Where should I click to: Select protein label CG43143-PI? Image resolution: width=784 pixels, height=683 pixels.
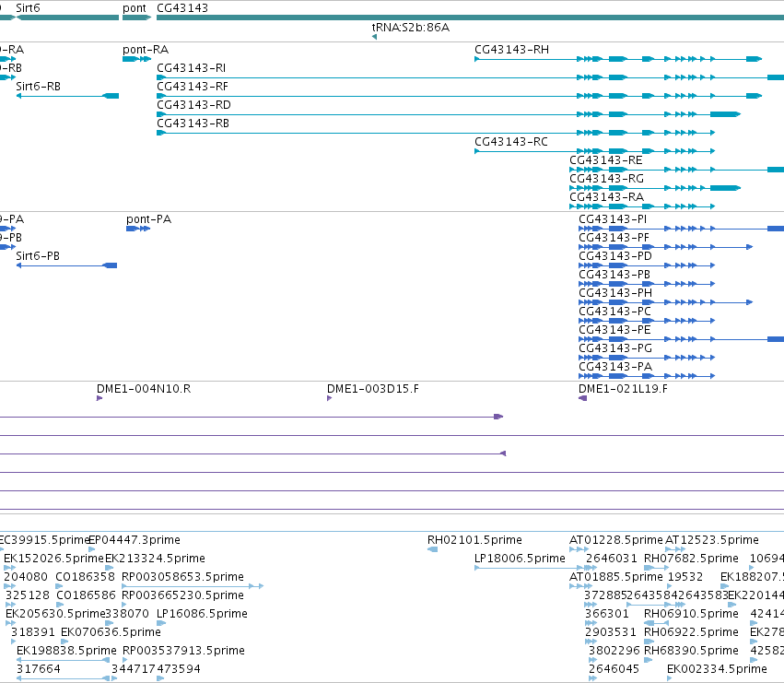[613, 219]
